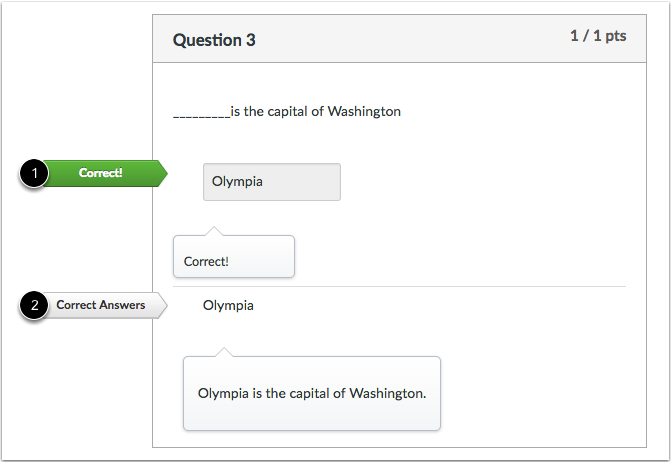671x462 pixels.
Task: Click the pointer tip of Correct! feedback bubble
Action: tap(214, 230)
